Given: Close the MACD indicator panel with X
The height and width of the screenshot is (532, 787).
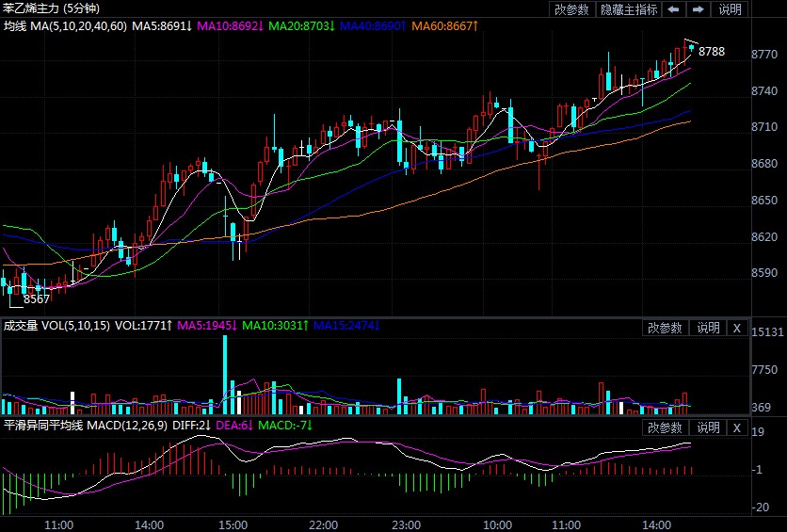Looking at the screenshot, I should click(737, 428).
